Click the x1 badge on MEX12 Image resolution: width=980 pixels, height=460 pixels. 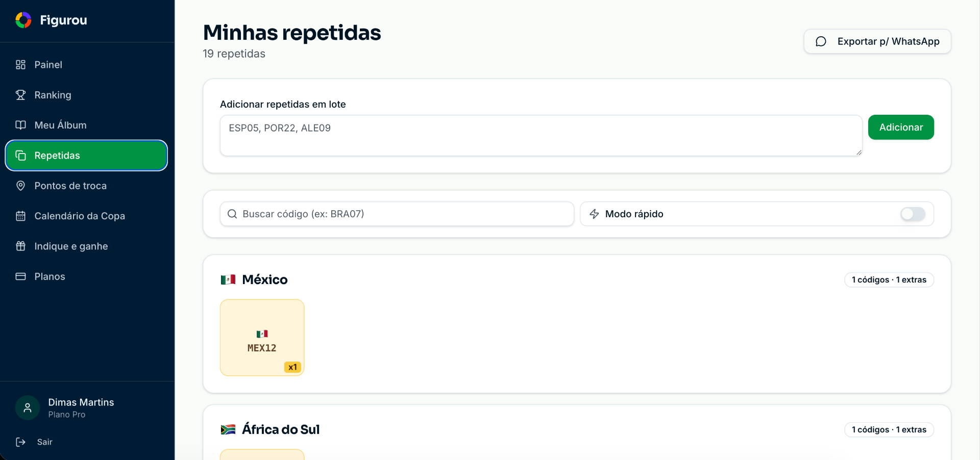292,367
